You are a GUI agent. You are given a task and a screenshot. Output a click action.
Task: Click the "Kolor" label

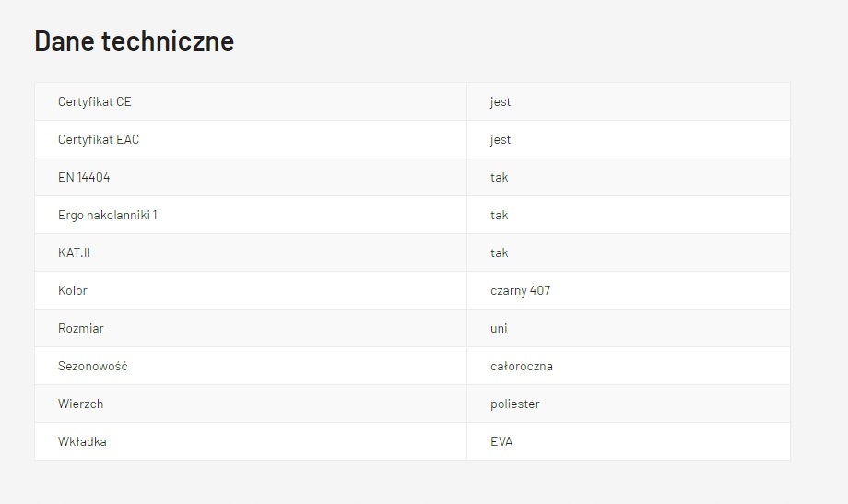coord(73,290)
